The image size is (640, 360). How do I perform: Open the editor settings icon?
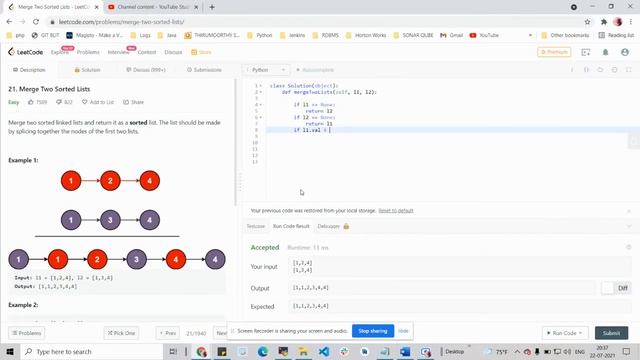click(614, 70)
